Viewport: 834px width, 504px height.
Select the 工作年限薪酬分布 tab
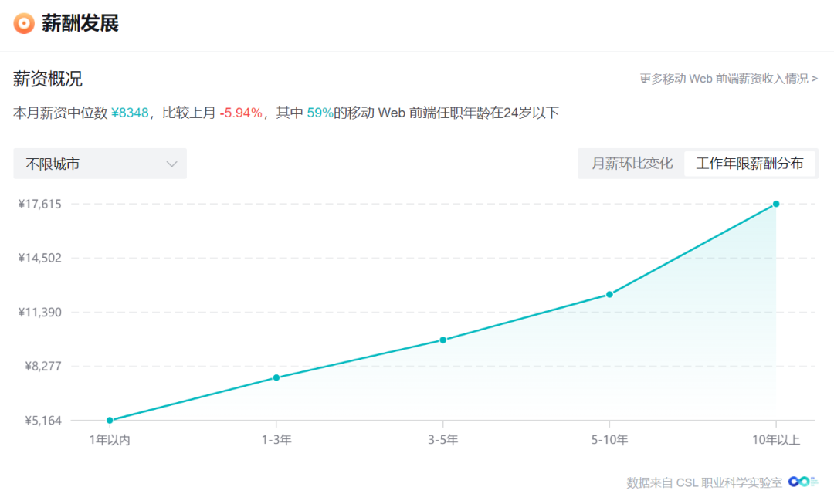[x=749, y=164]
